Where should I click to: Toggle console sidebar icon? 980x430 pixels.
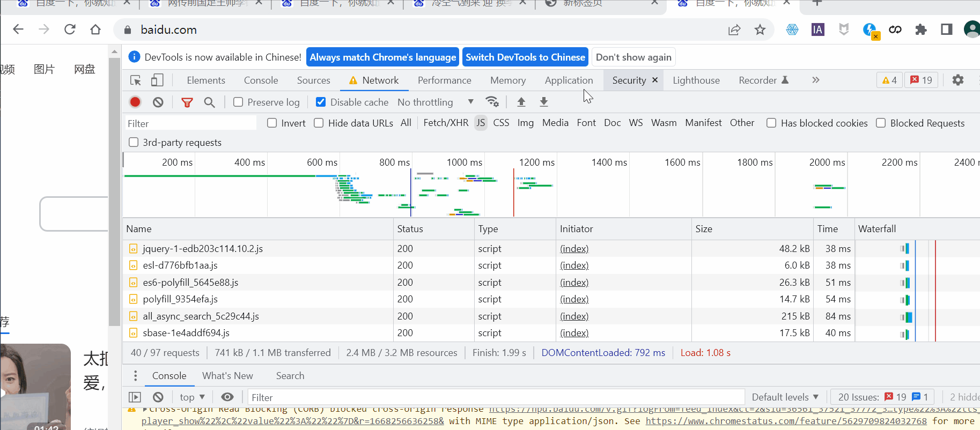(135, 397)
